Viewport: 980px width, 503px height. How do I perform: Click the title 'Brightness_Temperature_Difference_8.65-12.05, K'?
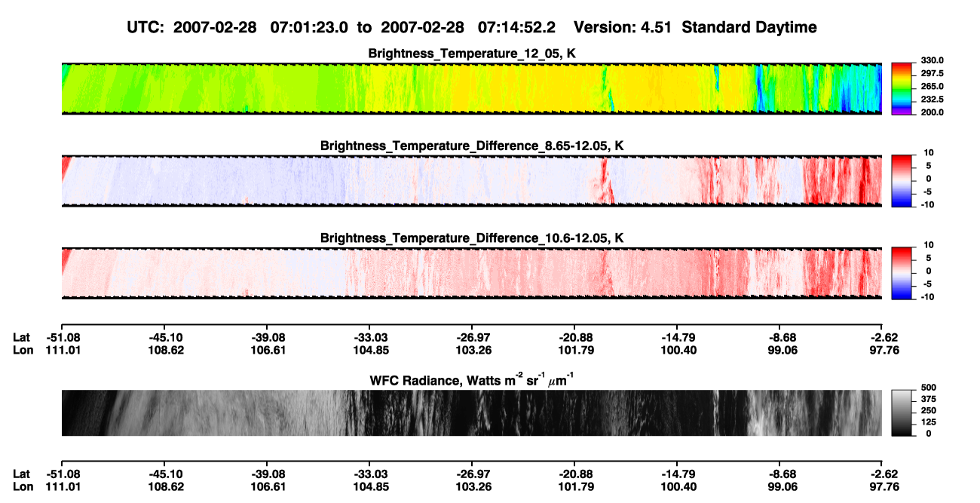click(x=472, y=146)
